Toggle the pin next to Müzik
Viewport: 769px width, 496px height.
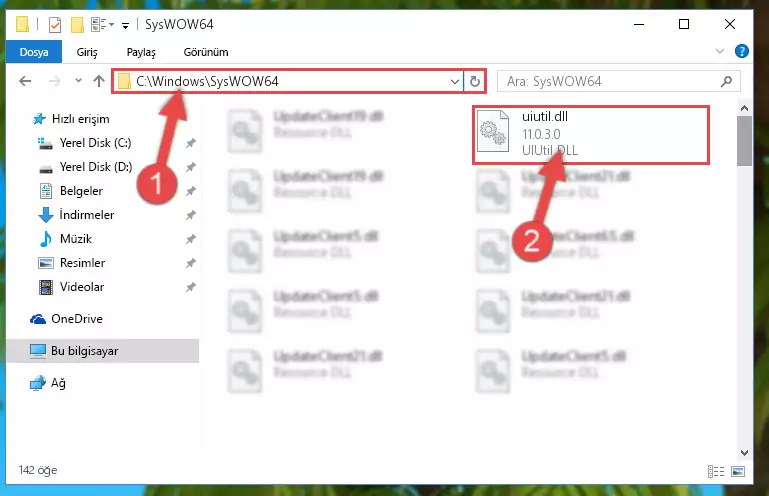[190, 239]
